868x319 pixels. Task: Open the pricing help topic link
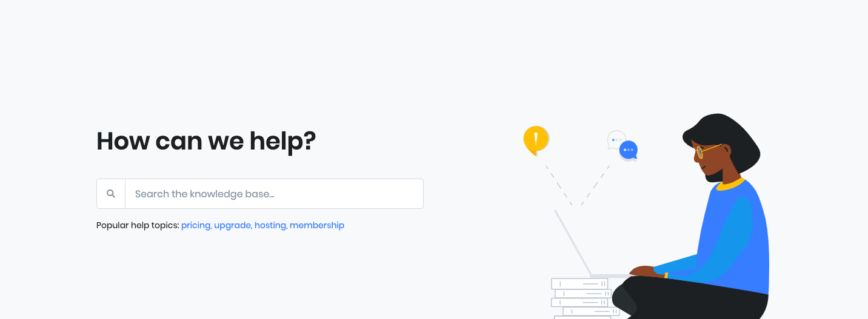[196, 225]
